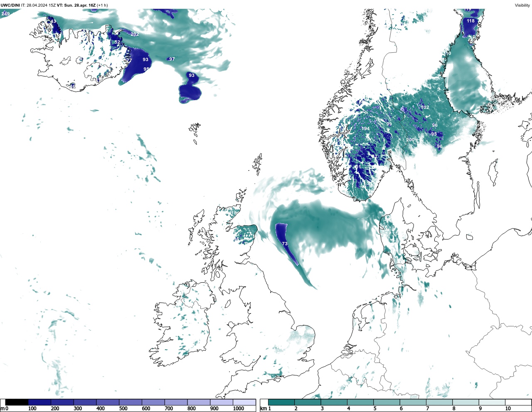Click the 800 tick label in meters legend

tap(191, 409)
